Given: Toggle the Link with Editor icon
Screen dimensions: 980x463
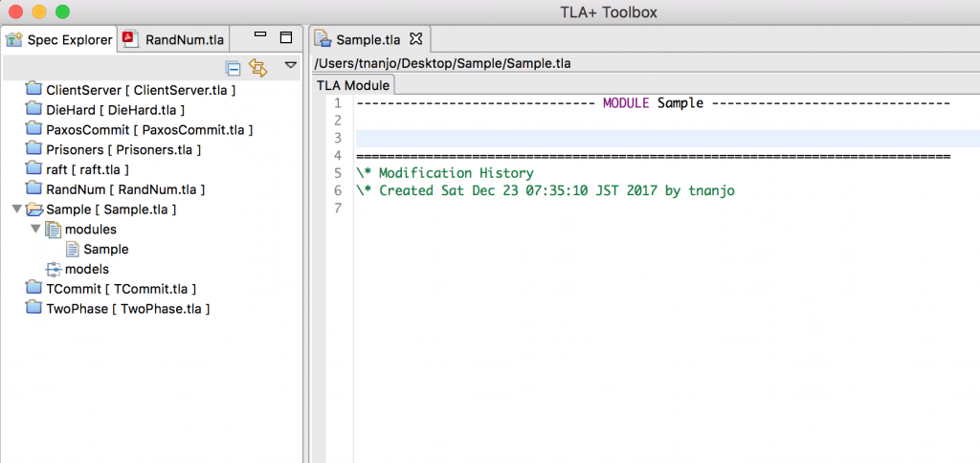Looking at the screenshot, I should (258, 67).
